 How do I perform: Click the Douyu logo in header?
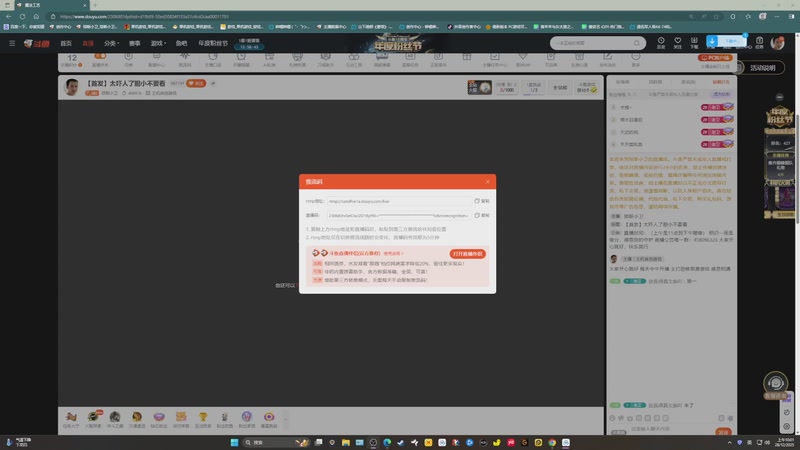pos(37,43)
